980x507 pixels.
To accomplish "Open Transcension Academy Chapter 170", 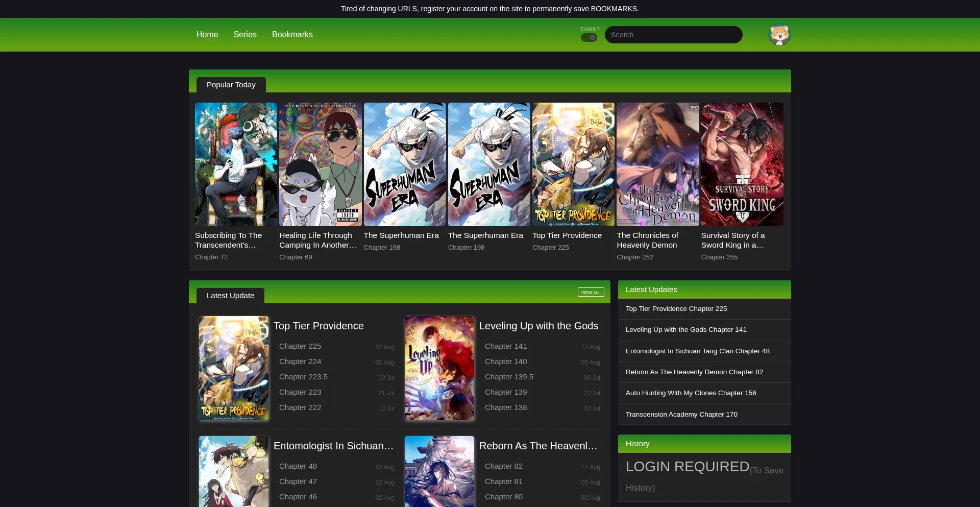I will click(681, 415).
